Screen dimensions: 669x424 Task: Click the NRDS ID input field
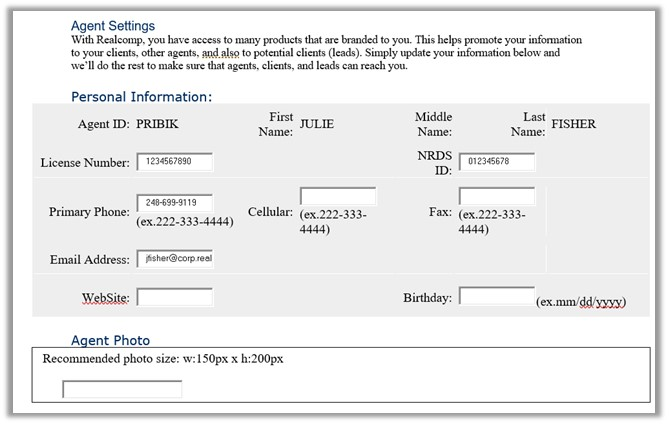click(497, 162)
